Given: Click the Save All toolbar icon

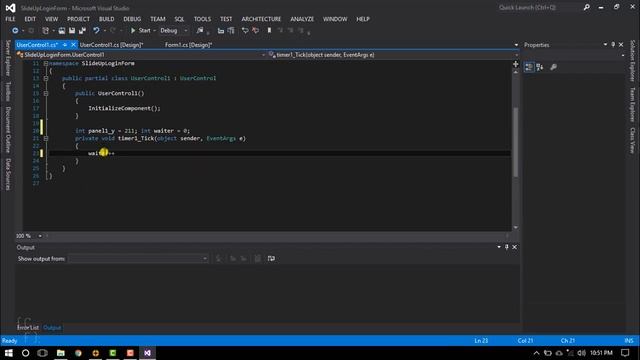Looking at the screenshot, I should 82,31.
